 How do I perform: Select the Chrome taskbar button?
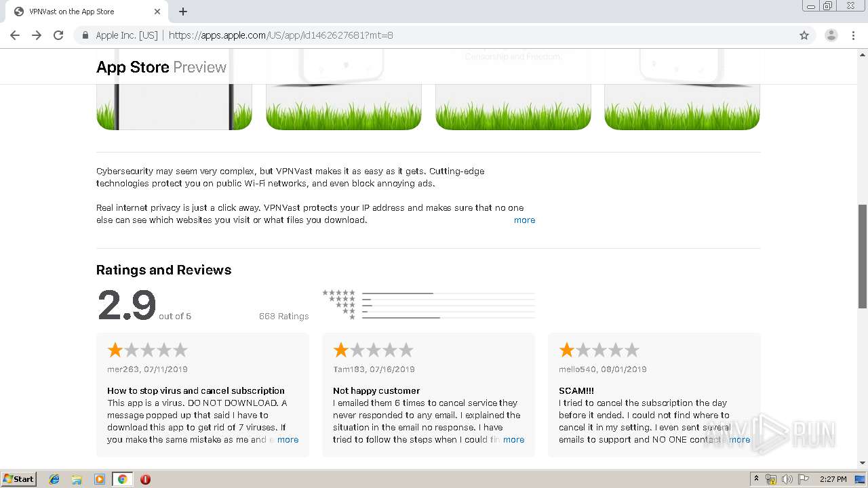[122, 479]
